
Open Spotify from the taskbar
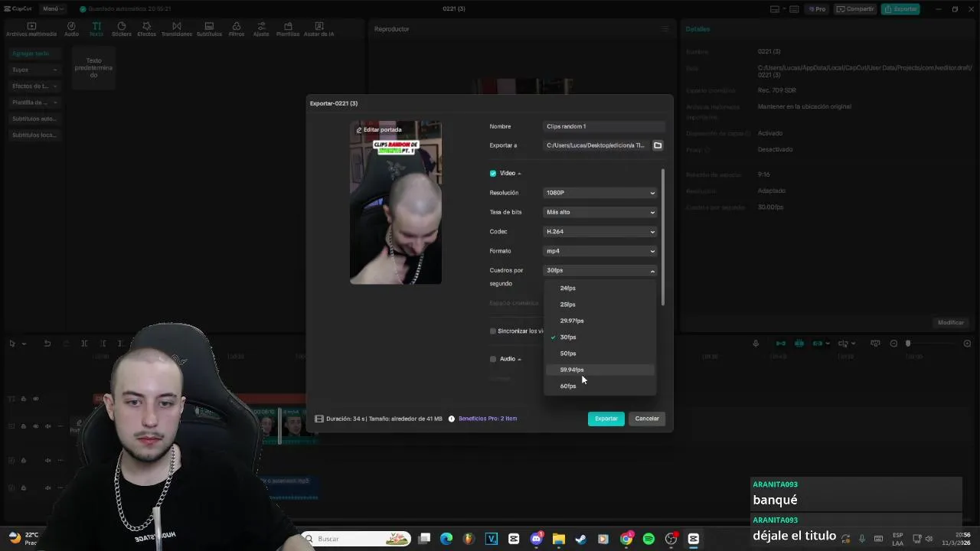tap(648, 539)
